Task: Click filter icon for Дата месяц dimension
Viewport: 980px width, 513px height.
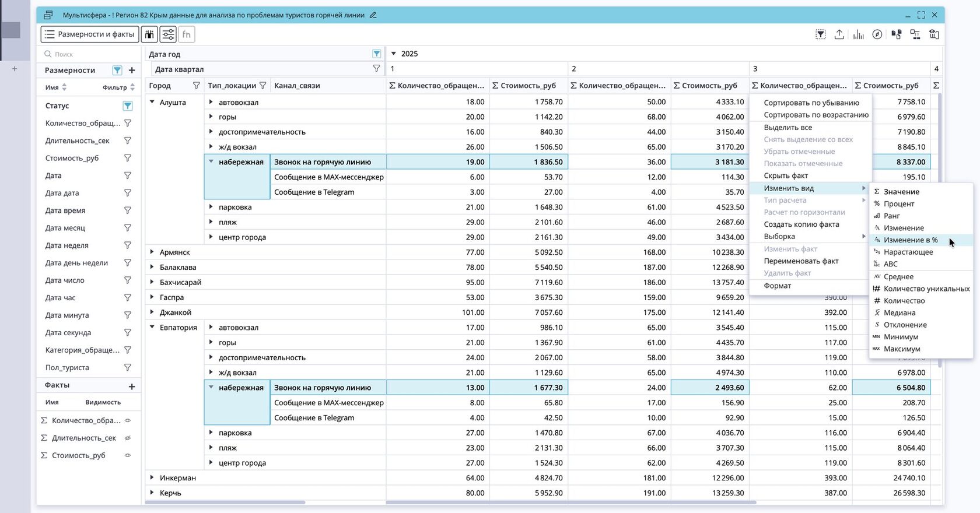Action: [x=128, y=228]
